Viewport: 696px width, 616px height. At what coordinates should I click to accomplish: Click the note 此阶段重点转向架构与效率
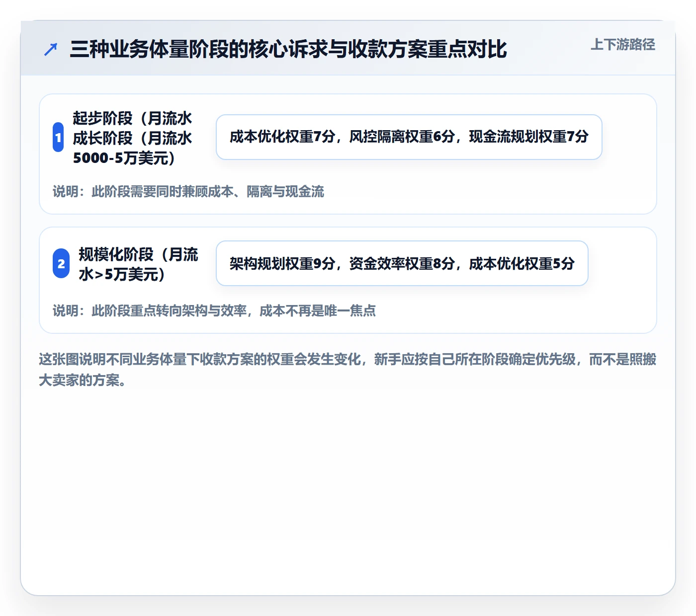click(x=214, y=311)
